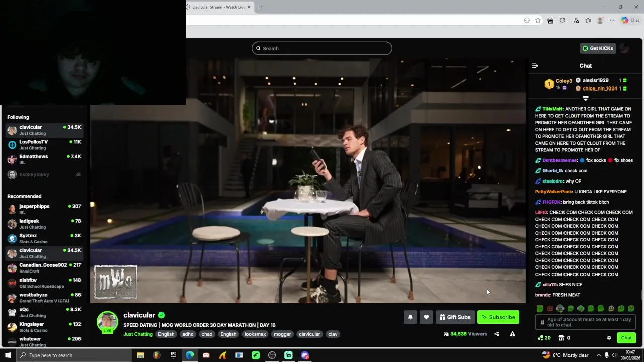The width and height of the screenshot is (644, 362).
Task: Open the browser profile avatar
Action: pos(600,20)
